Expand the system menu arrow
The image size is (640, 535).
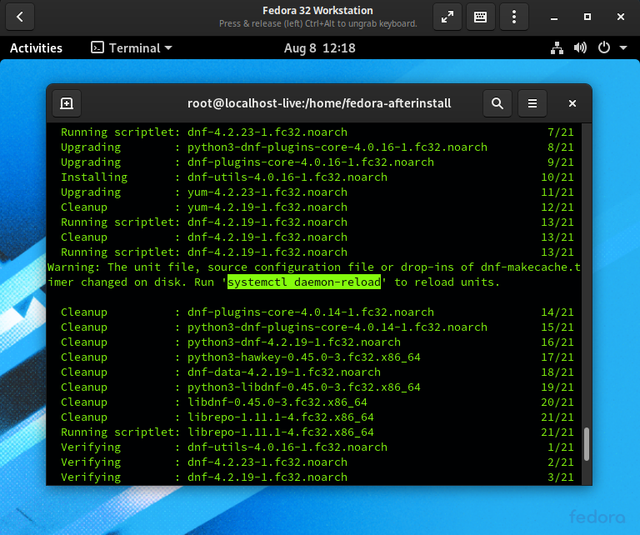coord(623,48)
